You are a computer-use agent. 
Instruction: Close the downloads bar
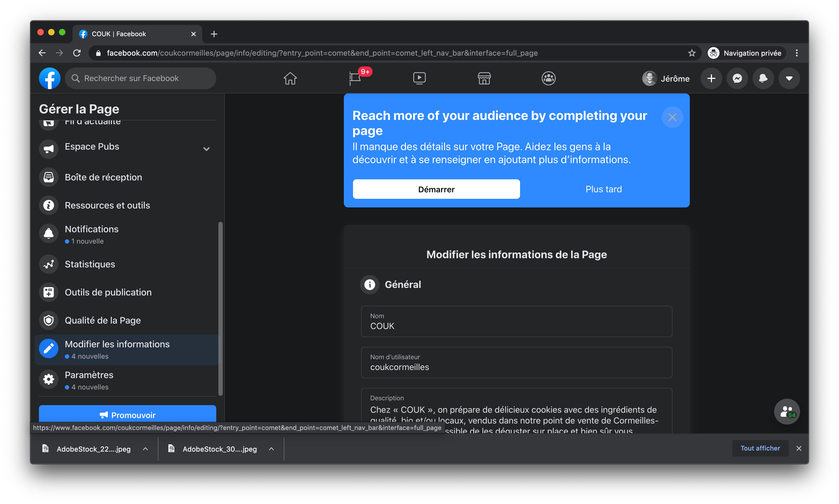pyautogui.click(x=798, y=448)
